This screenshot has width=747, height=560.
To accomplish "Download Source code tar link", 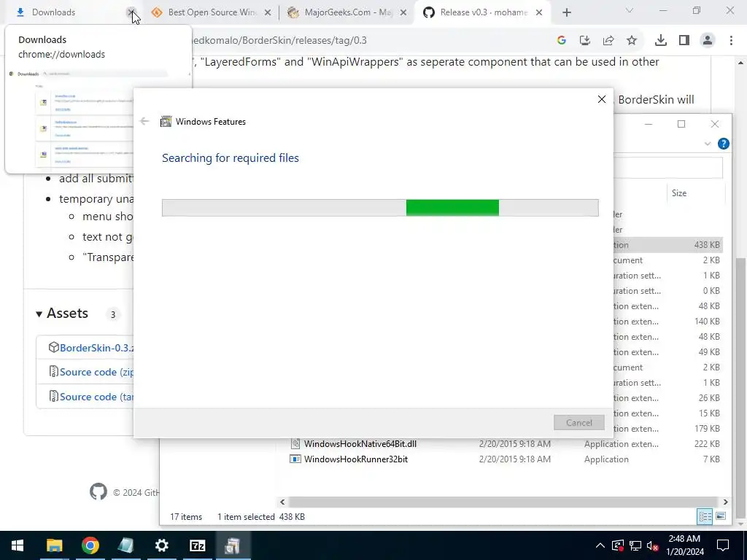I will [96, 397].
